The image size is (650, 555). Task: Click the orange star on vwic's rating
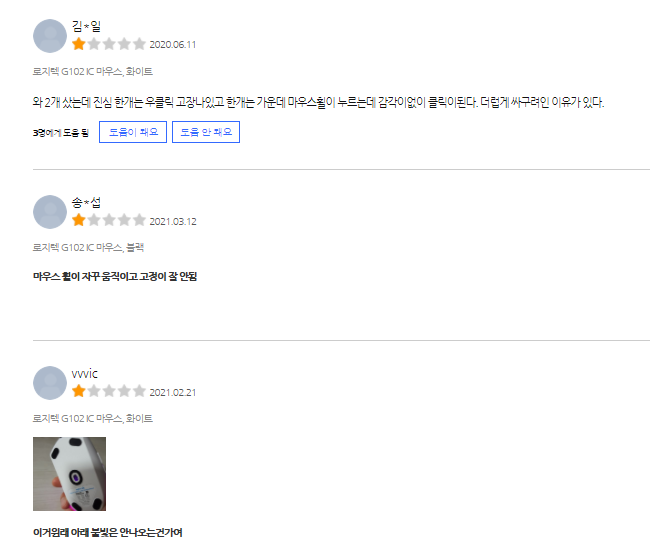pyautogui.click(x=78, y=390)
